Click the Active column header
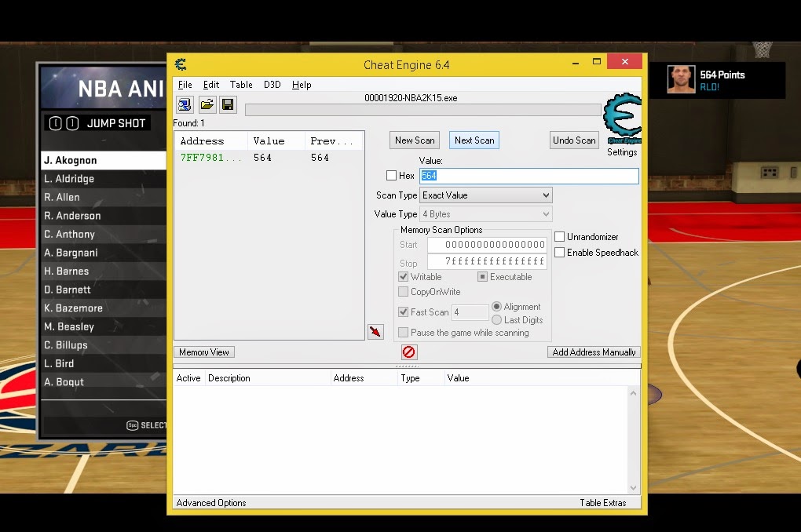 tap(188, 378)
